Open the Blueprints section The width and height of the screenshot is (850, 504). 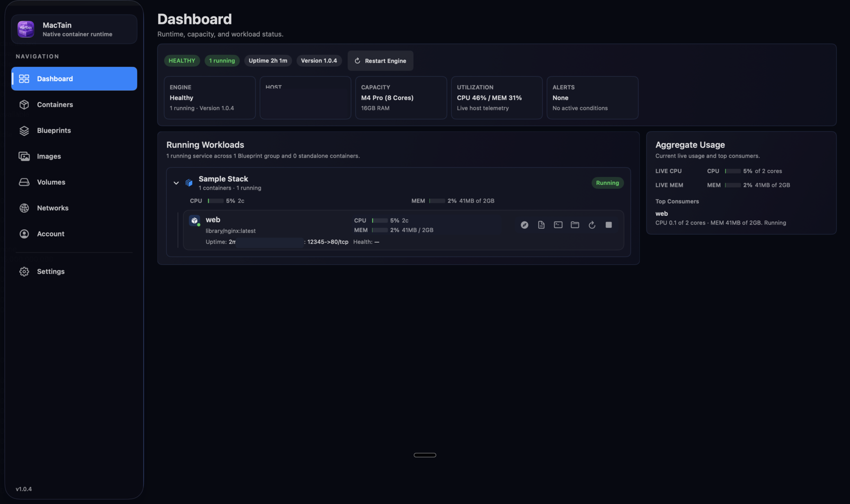pos(74,131)
